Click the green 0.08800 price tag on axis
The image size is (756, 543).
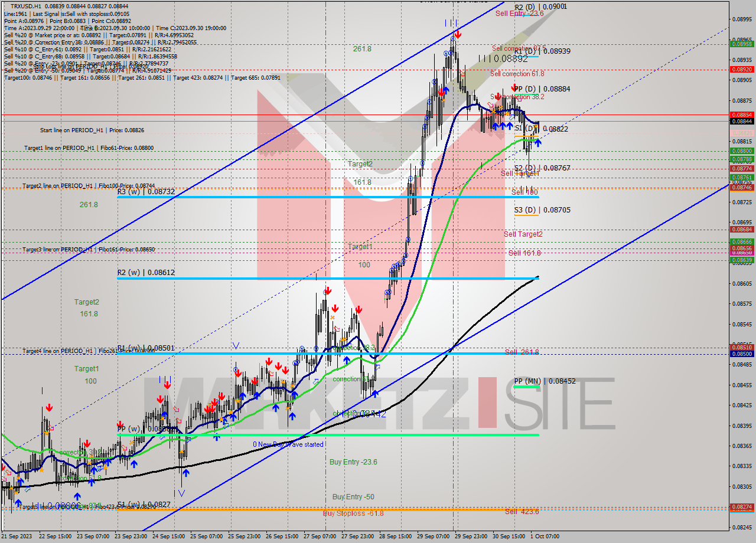tap(742, 151)
